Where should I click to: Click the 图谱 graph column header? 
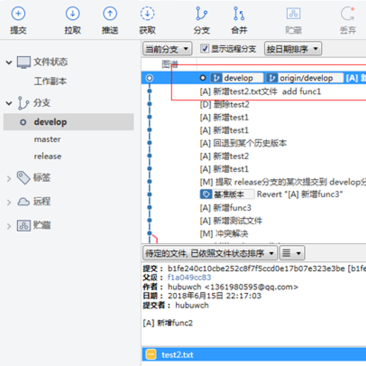tap(170, 64)
